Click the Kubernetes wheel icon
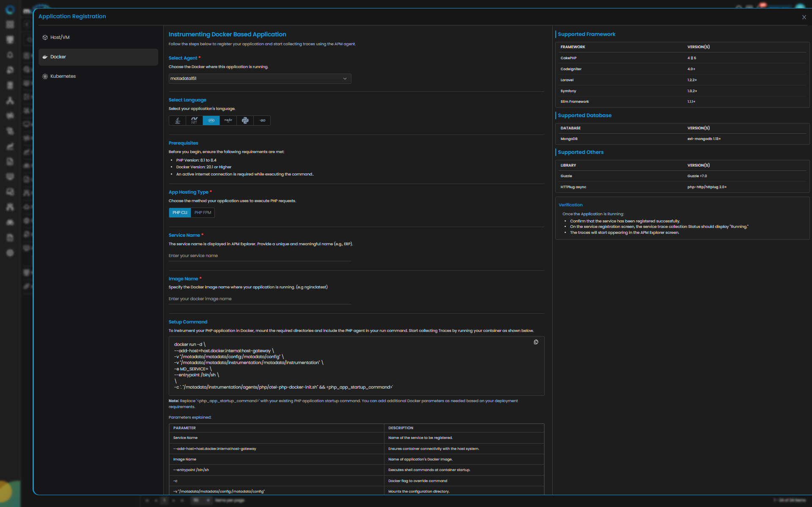Viewport: 812px width, 507px height. point(45,77)
